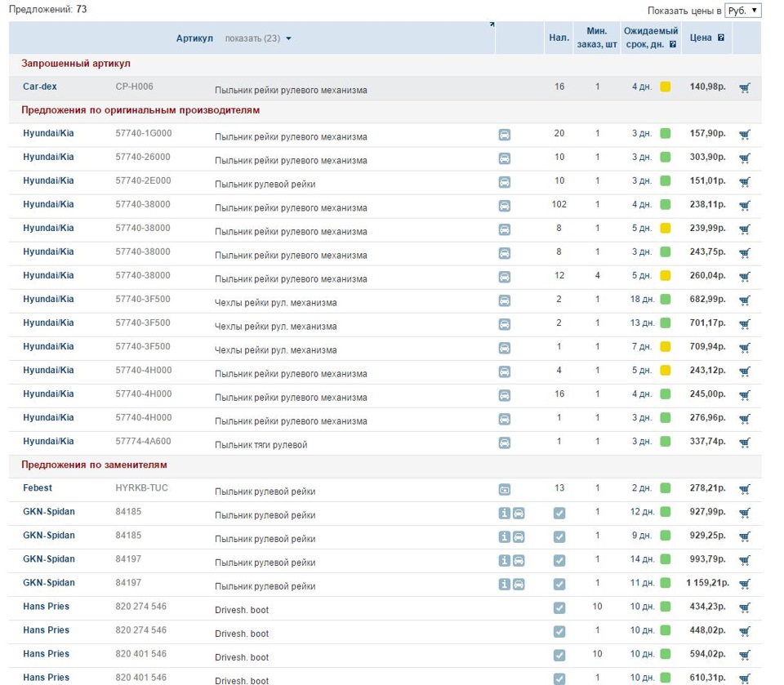Toggle availability checkmark in Hans Pries 434,23р. row

pyautogui.click(x=559, y=608)
